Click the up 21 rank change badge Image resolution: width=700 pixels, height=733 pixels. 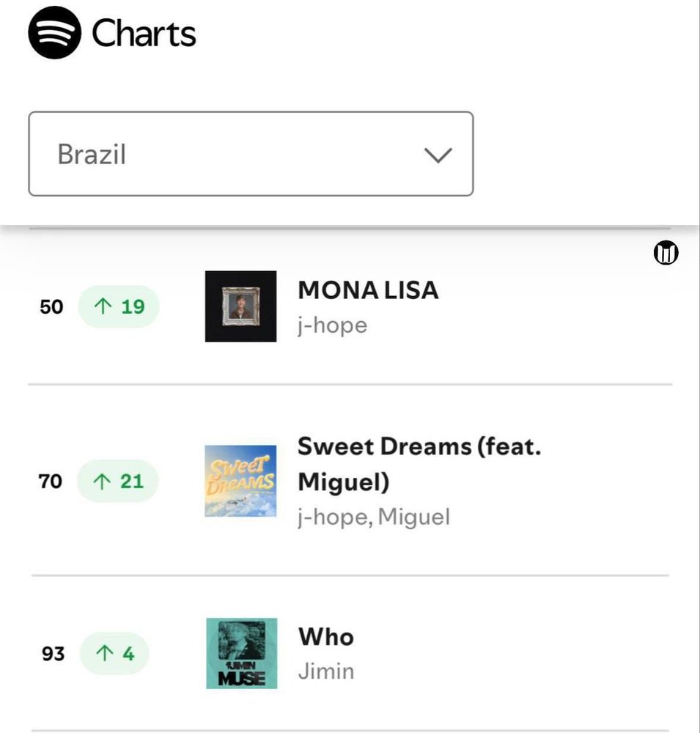point(118,482)
